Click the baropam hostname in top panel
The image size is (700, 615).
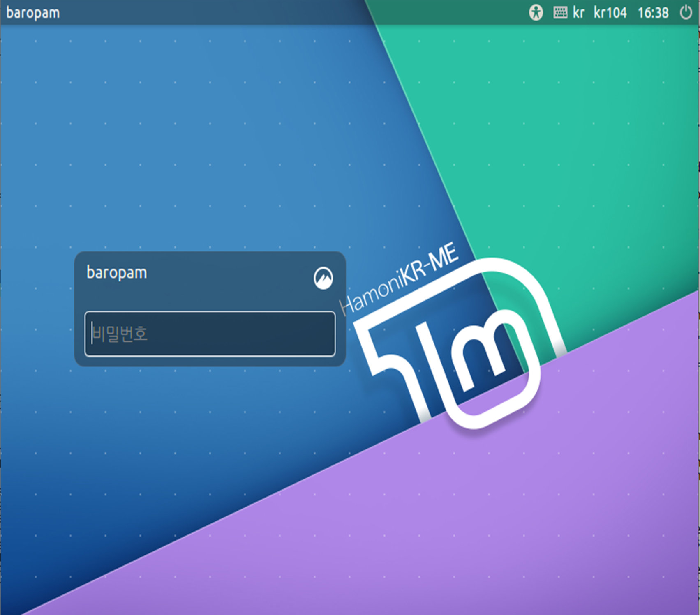pos(33,13)
